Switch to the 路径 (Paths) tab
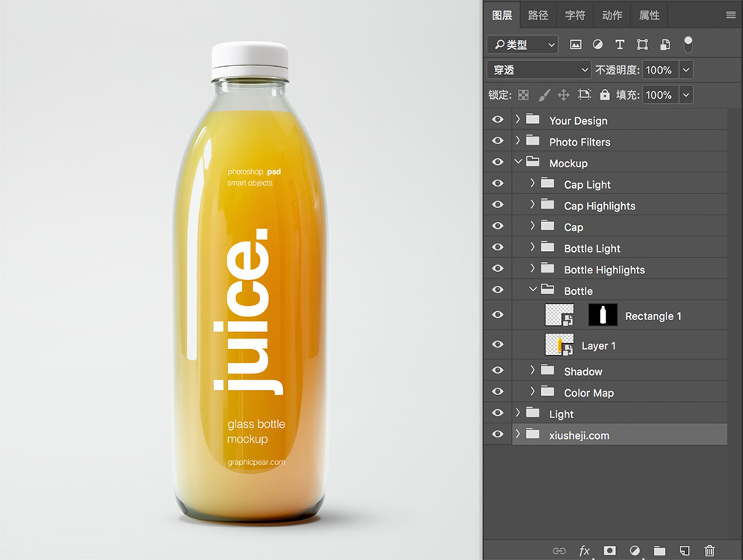This screenshot has width=743, height=560. click(x=538, y=15)
